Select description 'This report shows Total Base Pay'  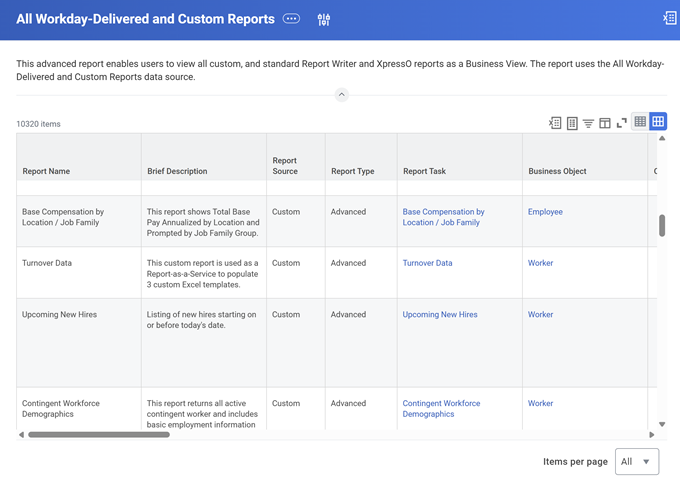tap(203, 222)
